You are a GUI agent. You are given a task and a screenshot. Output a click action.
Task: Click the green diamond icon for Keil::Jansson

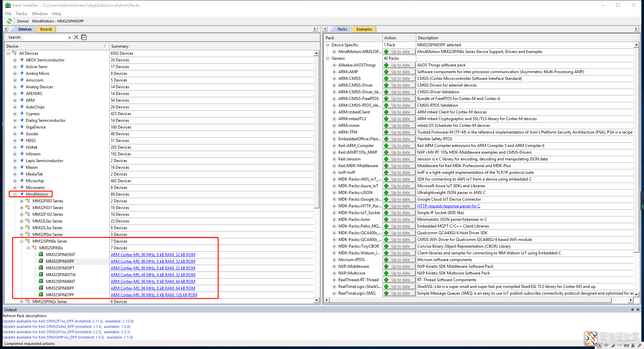386,159
